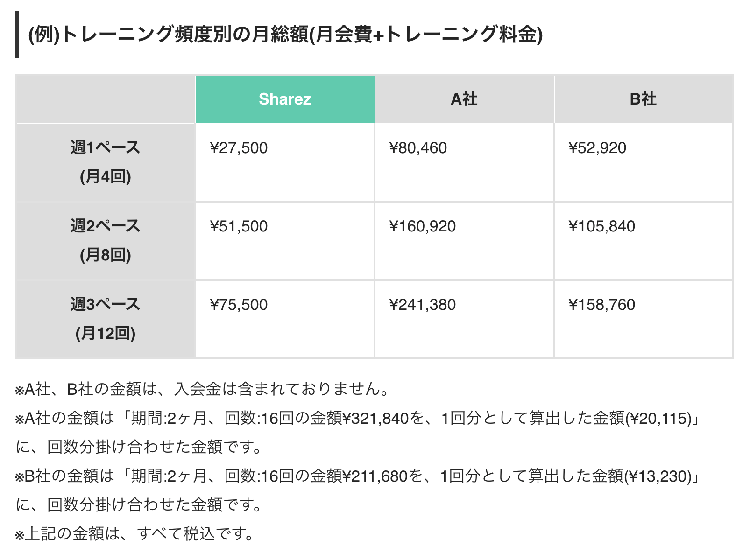This screenshot has width=750, height=560.
Task: Click B社 price ¥52,920
Action: click(597, 148)
